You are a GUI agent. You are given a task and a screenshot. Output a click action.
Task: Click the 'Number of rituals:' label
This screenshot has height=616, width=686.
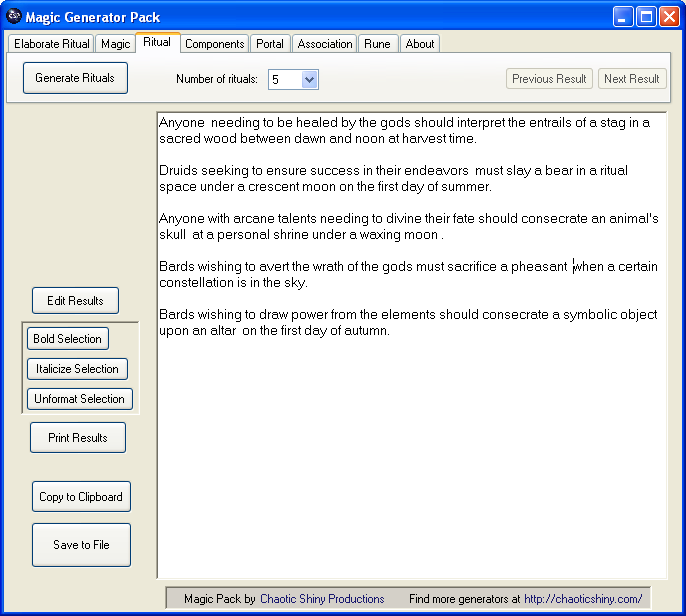tap(217, 79)
